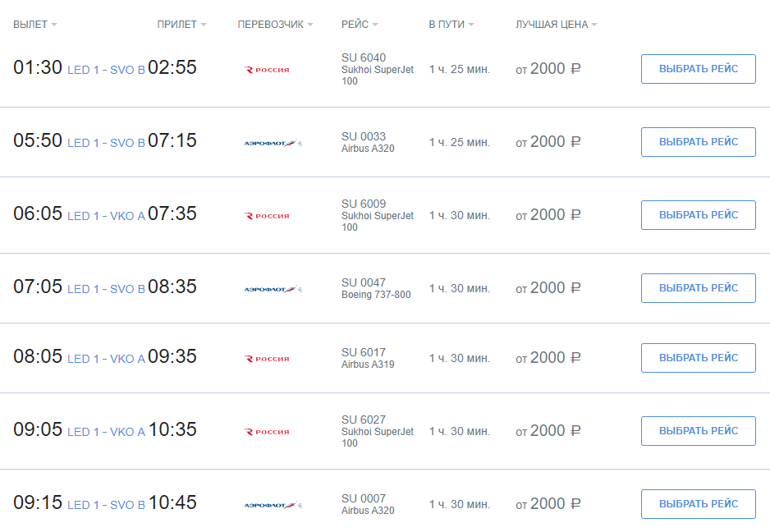Open the LED 1 - VKO A route link at 09:05
The height and width of the screenshot is (532, 770).
[106, 432]
